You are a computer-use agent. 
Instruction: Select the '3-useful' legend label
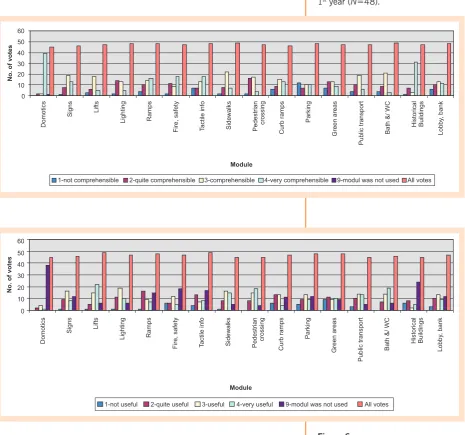coord(213,404)
